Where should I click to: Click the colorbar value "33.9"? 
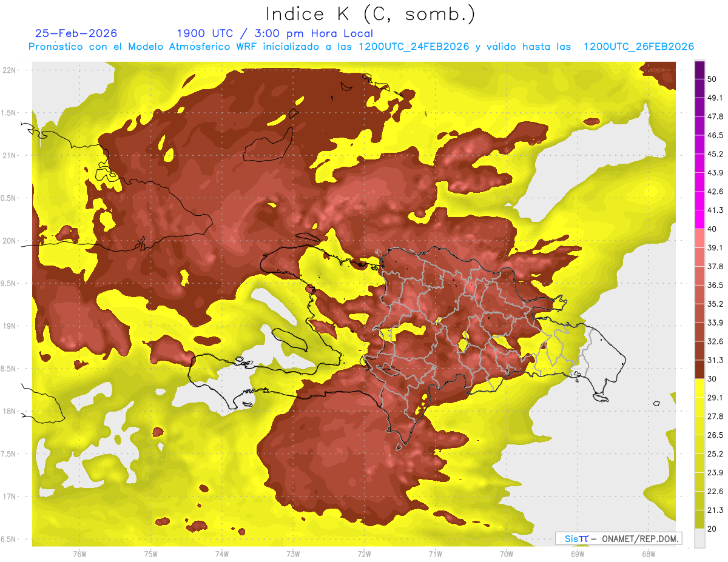[x=715, y=323]
